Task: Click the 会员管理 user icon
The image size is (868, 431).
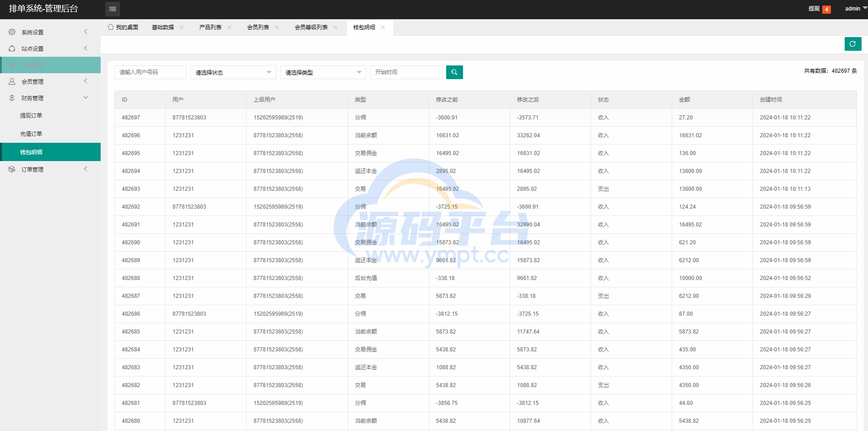Action: [12, 81]
